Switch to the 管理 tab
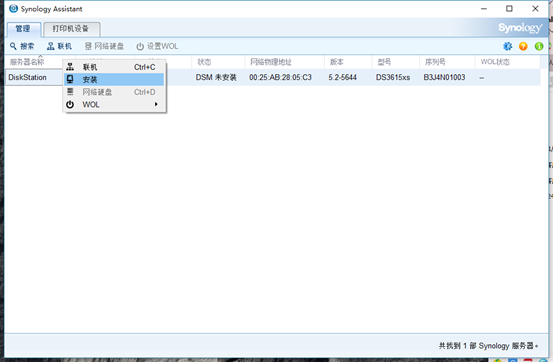This screenshot has height=362, width=553. [23, 29]
